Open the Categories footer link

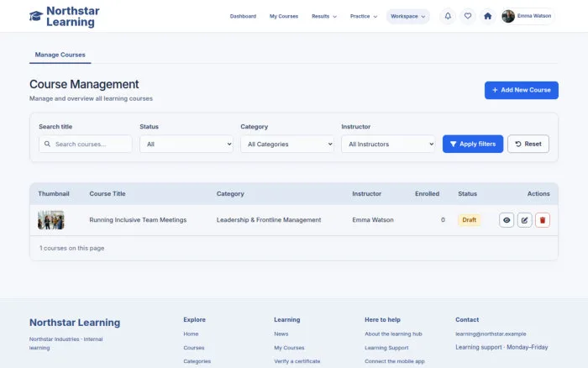(197, 361)
